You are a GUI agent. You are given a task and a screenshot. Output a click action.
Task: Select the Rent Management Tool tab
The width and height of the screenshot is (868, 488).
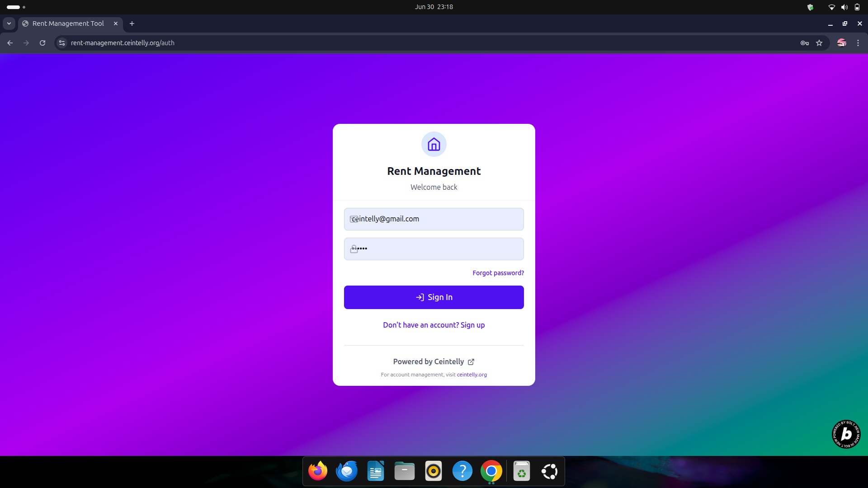pos(68,23)
